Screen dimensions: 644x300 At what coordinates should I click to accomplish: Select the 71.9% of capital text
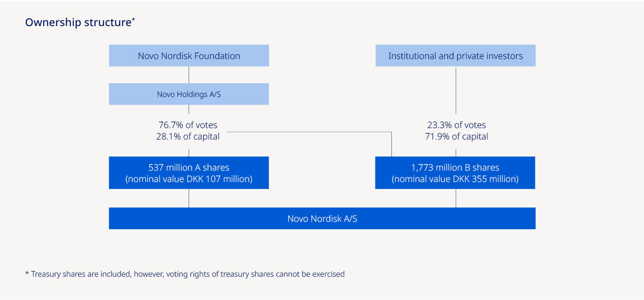coord(456,136)
